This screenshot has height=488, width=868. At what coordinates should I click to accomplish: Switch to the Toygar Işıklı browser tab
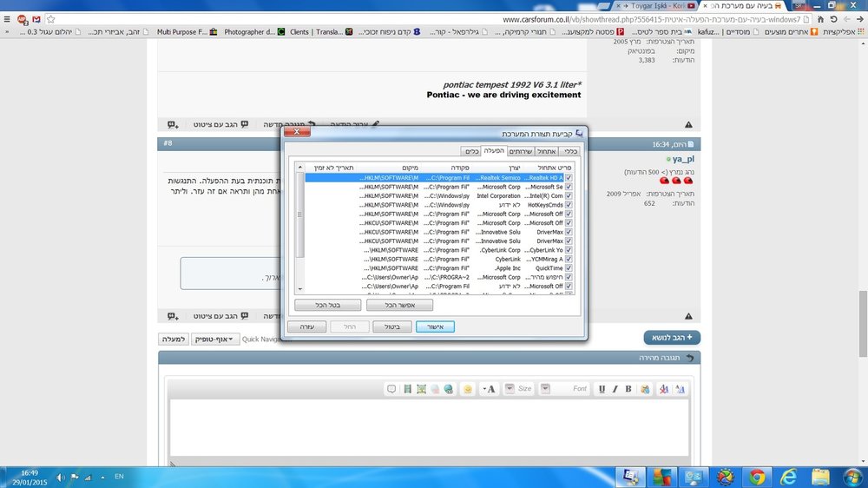click(656, 5)
